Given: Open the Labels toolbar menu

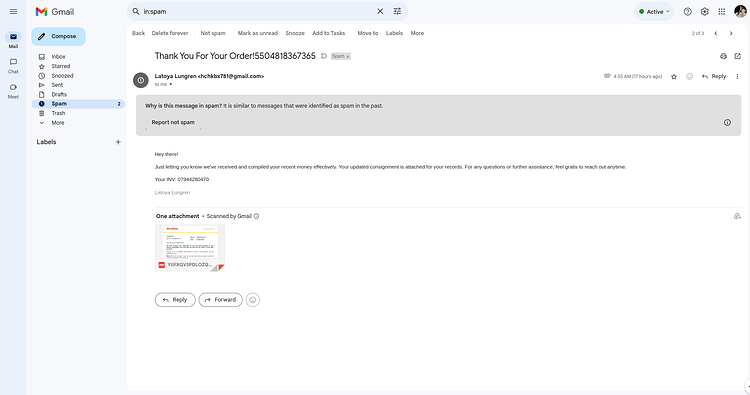Looking at the screenshot, I should (394, 33).
